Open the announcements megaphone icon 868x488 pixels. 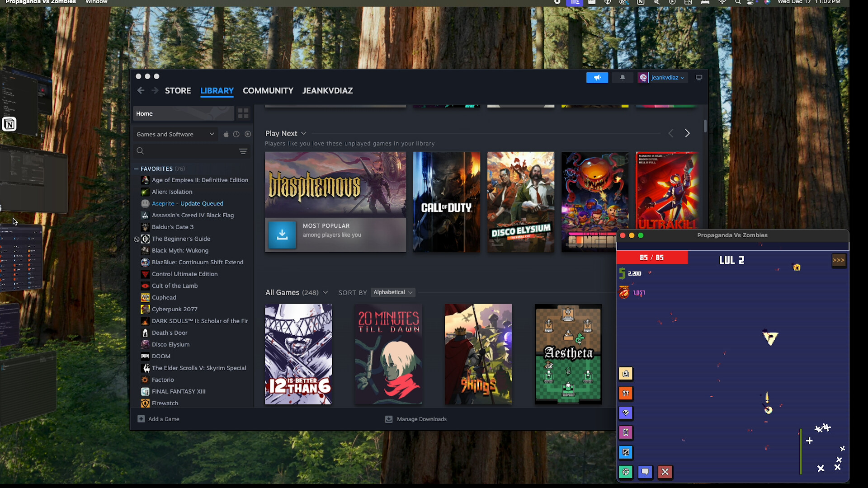coord(597,77)
